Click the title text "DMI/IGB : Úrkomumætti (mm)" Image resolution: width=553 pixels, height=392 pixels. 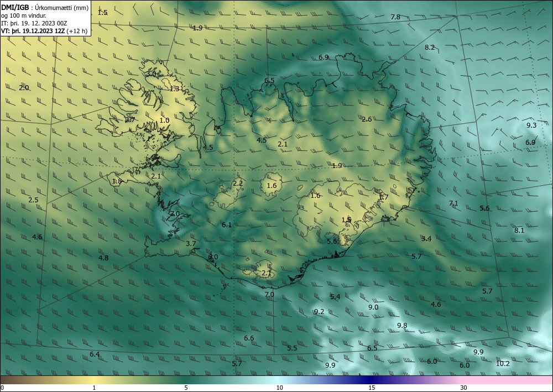pyautogui.click(x=45, y=8)
